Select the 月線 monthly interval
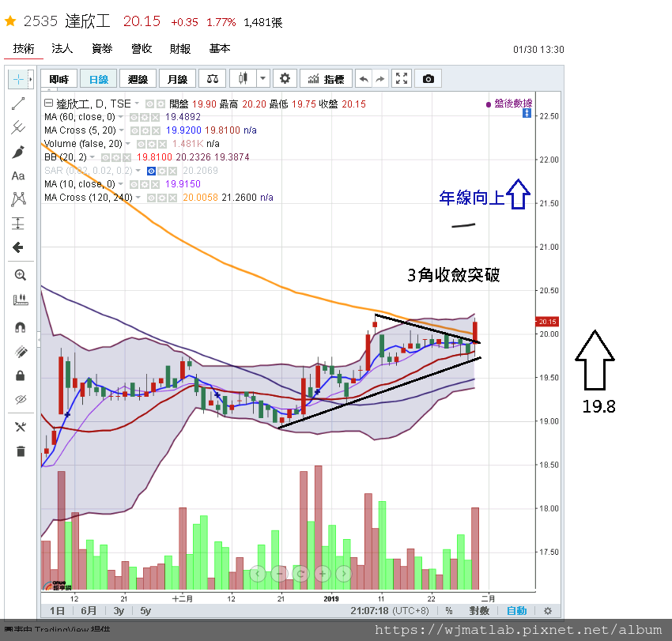The width and height of the screenshot is (672, 641). (177, 79)
